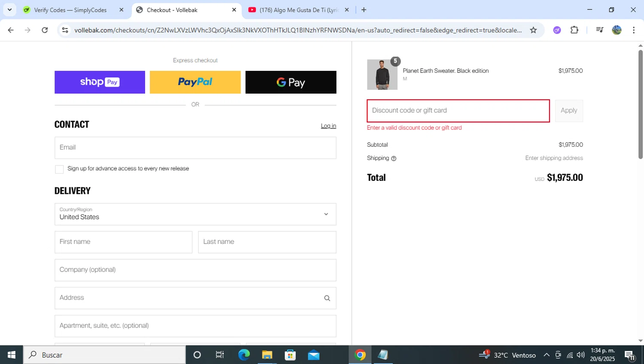The width and height of the screenshot is (644, 364).
Task: Open the purple extension icon in toolbar
Action: (557, 30)
